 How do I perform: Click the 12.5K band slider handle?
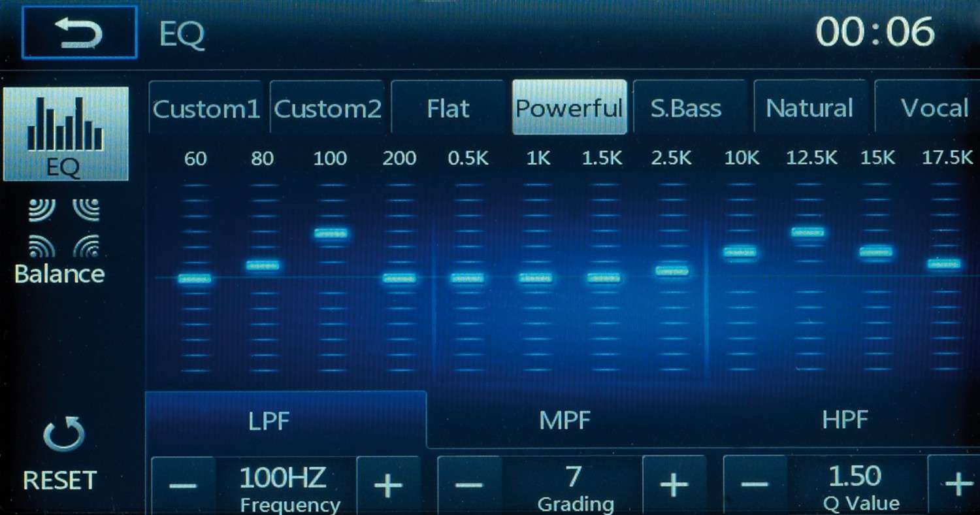(808, 232)
